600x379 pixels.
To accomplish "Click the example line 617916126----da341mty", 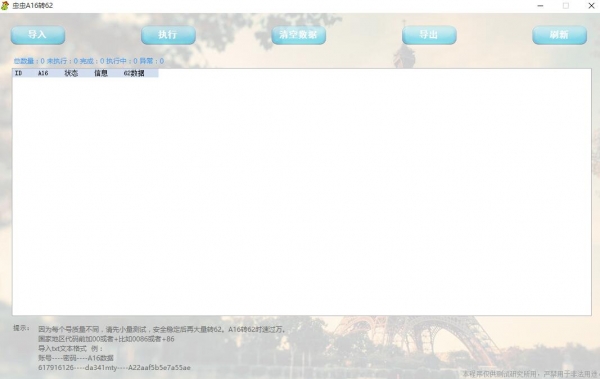I will (114, 368).
